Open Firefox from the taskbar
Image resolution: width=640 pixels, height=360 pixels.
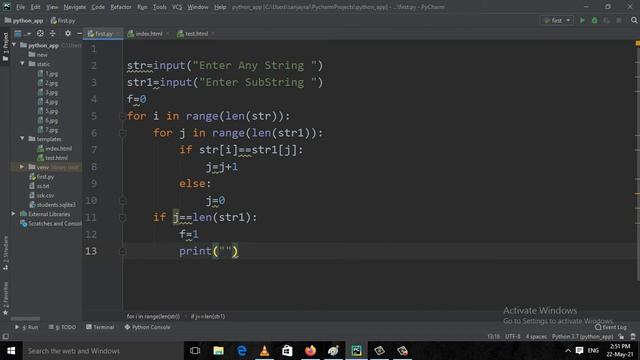point(310,351)
